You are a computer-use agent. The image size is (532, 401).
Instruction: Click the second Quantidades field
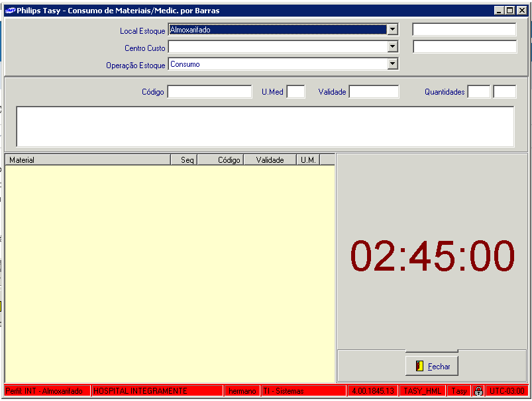click(x=504, y=92)
